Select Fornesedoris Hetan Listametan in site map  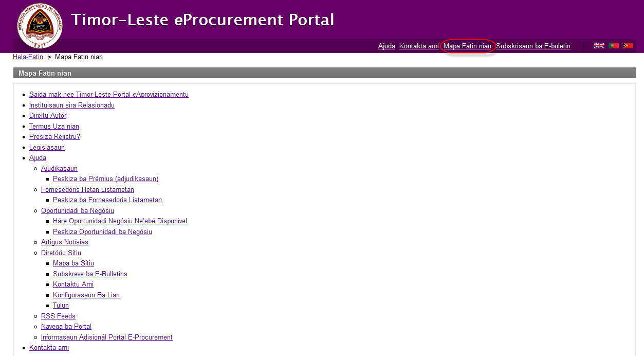coord(87,190)
